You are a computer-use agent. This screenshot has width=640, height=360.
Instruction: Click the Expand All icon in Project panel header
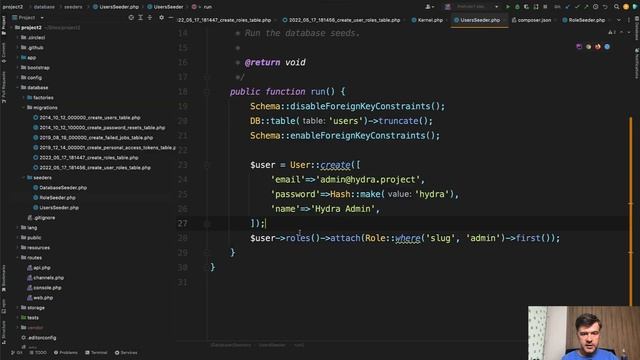(140, 18)
